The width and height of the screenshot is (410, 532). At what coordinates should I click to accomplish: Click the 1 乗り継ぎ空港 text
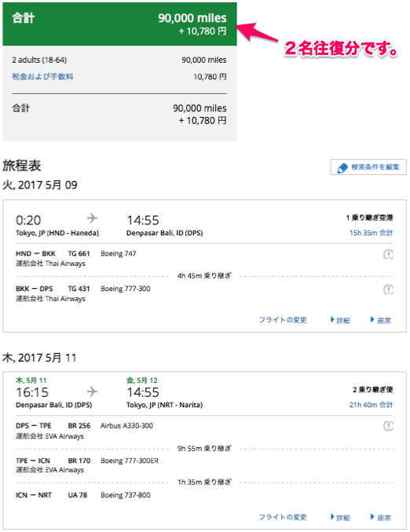(370, 218)
